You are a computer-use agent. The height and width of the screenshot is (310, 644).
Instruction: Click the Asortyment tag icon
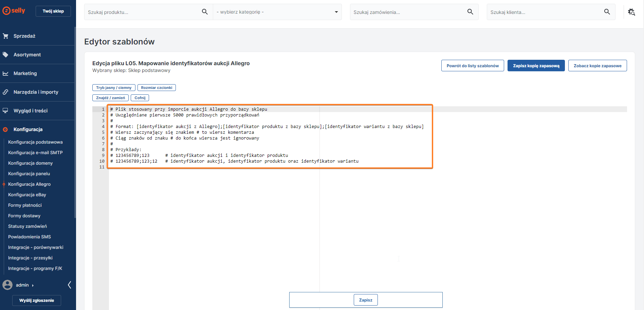5,55
